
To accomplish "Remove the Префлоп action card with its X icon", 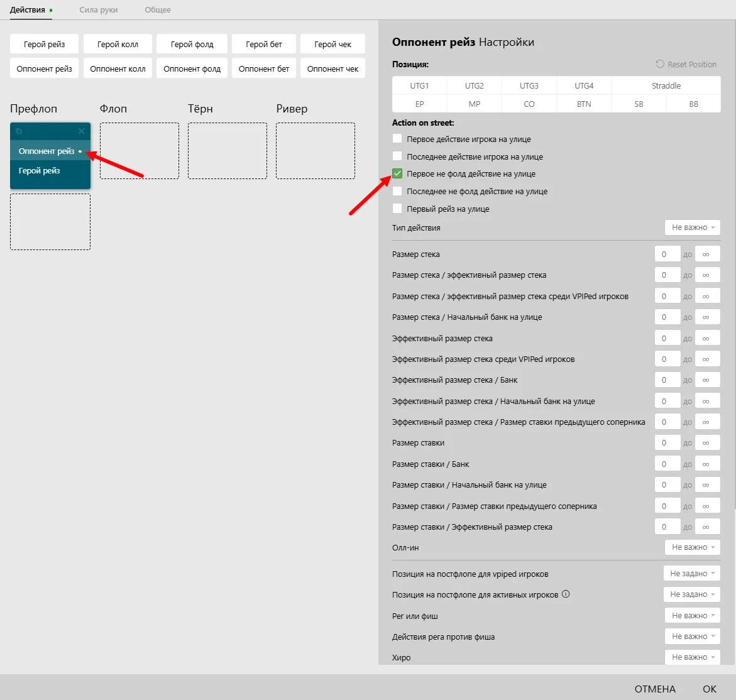I will [82, 131].
